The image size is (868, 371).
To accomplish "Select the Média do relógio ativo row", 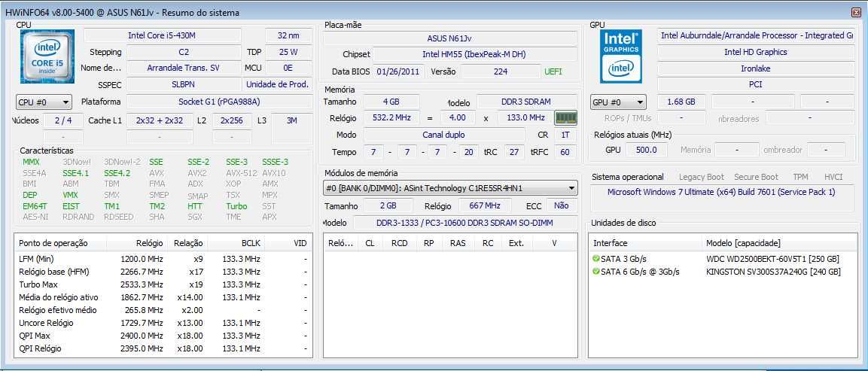I will [163, 297].
